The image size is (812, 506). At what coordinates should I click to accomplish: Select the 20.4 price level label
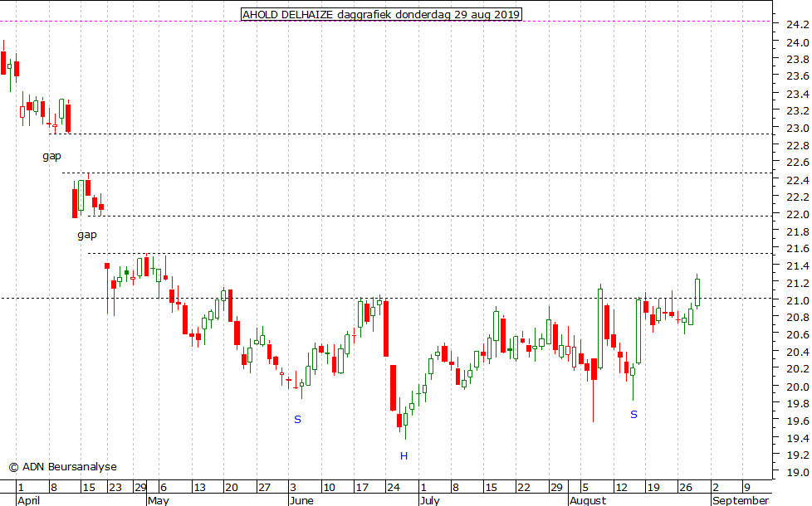click(798, 353)
